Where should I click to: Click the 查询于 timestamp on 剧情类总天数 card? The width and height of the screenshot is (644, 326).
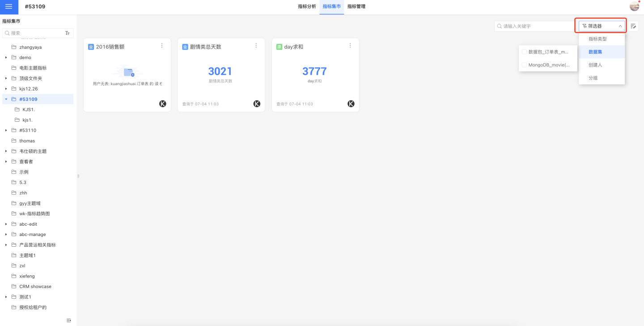(200, 104)
